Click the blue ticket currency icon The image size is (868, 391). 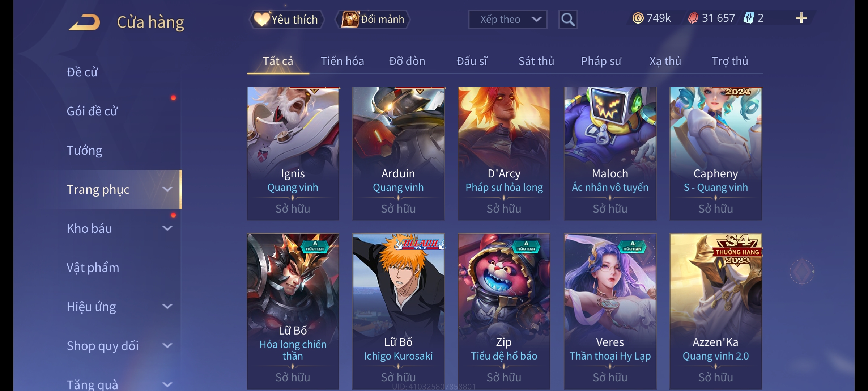tap(749, 18)
